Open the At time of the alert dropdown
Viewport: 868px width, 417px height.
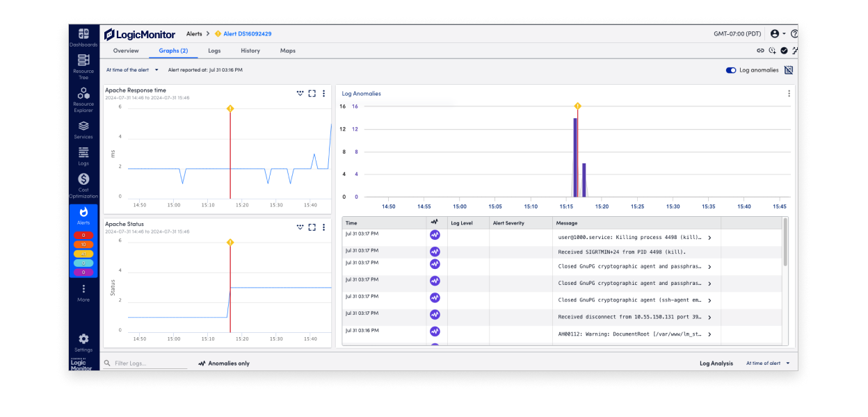click(x=131, y=69)
